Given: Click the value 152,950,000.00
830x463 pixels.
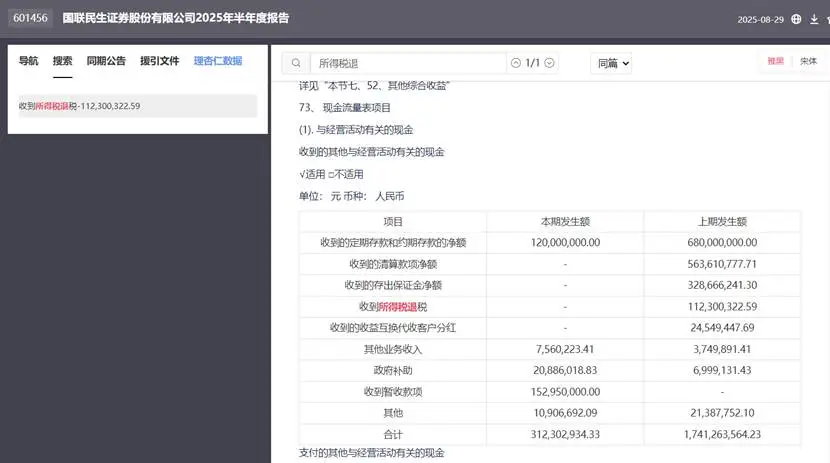Looking at the screenshot, I should tap(565, 392).
